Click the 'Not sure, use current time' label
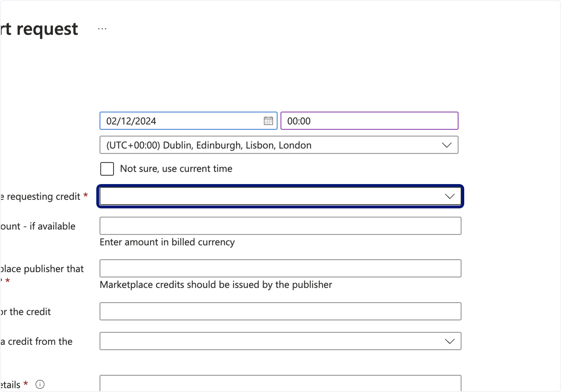Screen dimensions: 561x392 point(176,169)
